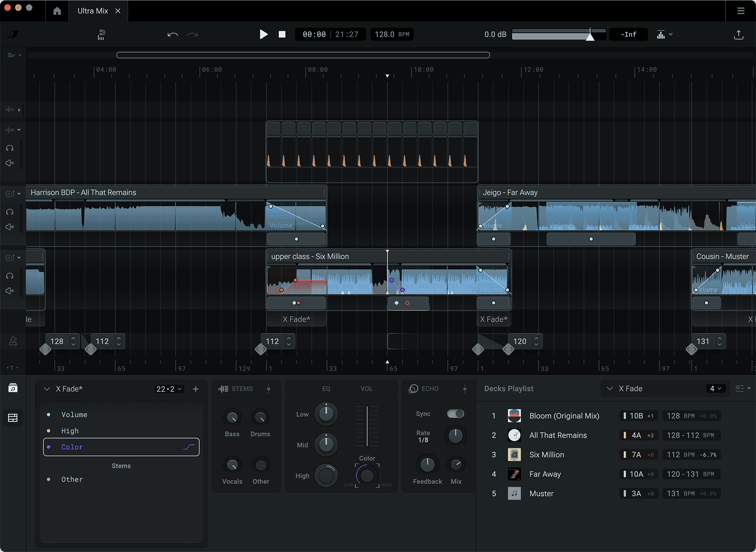
Task: Select Far Away in the Decks Playlist
Action: (x=545, y=474)
